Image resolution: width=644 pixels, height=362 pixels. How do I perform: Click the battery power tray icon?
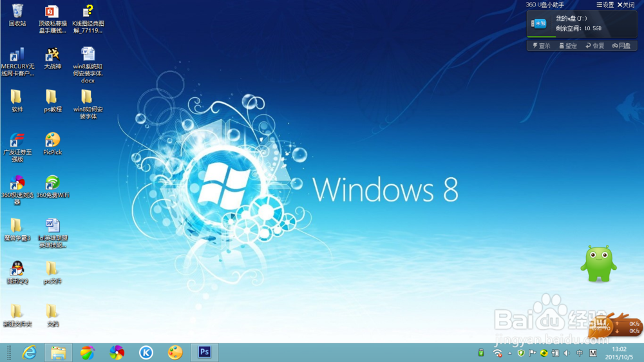[x=555, y=353]
